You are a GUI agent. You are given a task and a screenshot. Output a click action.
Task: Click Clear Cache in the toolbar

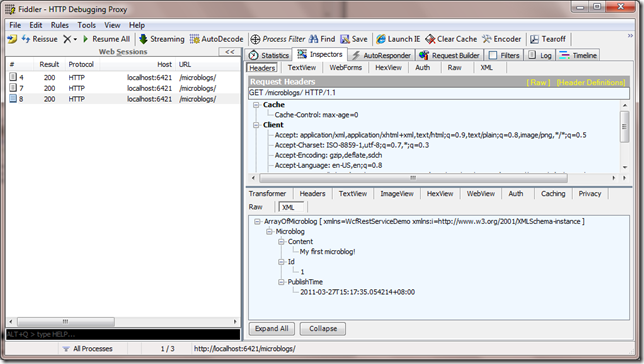coord(451,39)
